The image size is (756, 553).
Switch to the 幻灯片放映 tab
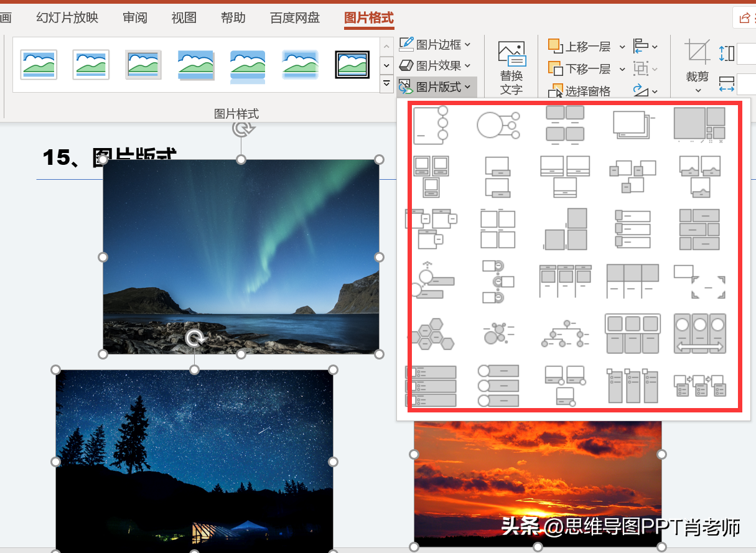coord(67,17)
